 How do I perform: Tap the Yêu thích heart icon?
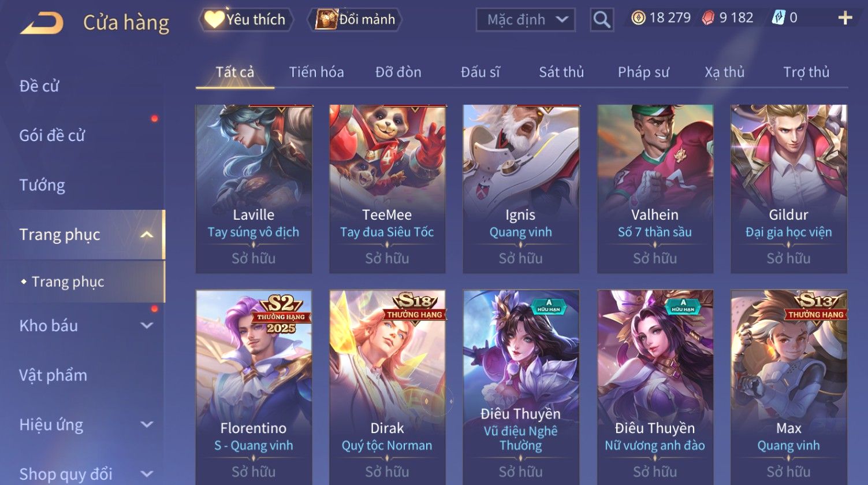[214, 20]
